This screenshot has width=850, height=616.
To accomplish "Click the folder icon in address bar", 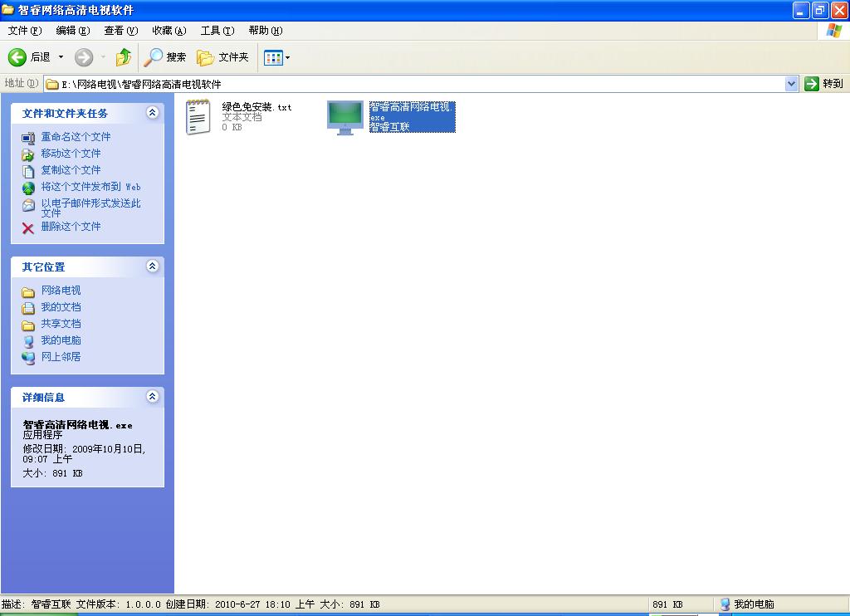I will tap(52, 84).
